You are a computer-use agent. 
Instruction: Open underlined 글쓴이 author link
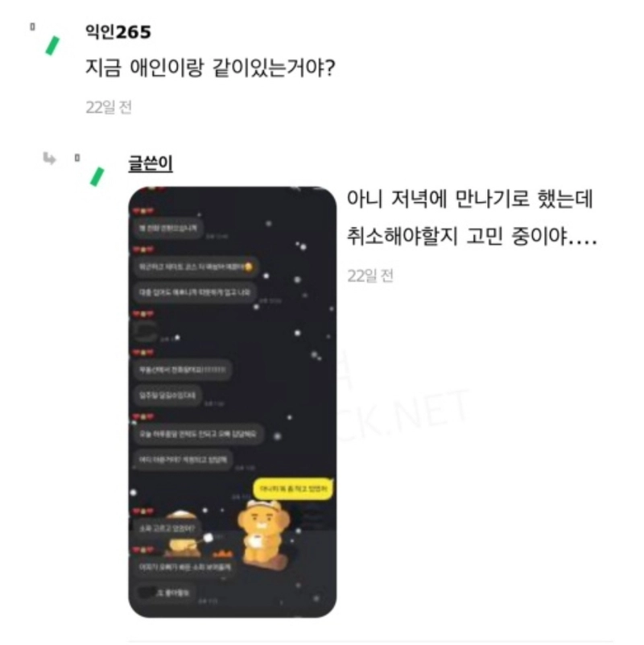point(150,163)
